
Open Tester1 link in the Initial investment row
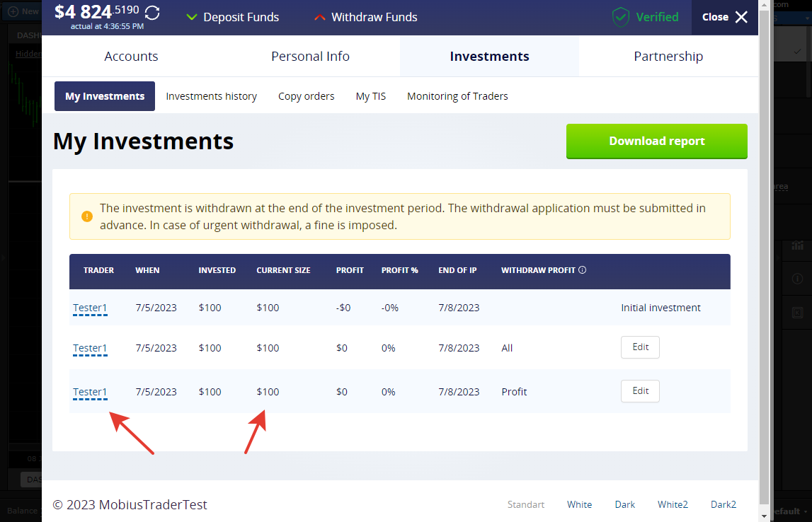90,308
